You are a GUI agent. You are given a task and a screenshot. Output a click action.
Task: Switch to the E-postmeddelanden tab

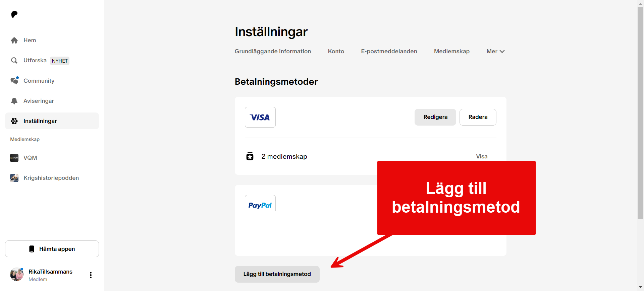point(389,51)
